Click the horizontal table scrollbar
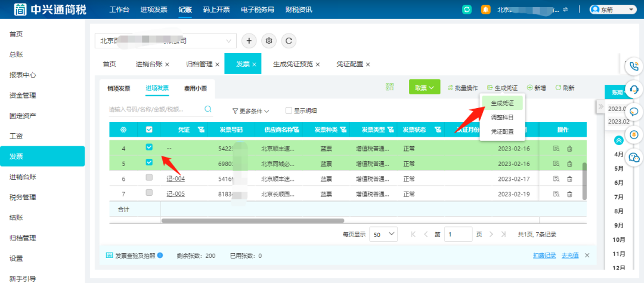The image size is (644, 283). tap(253, 220)
